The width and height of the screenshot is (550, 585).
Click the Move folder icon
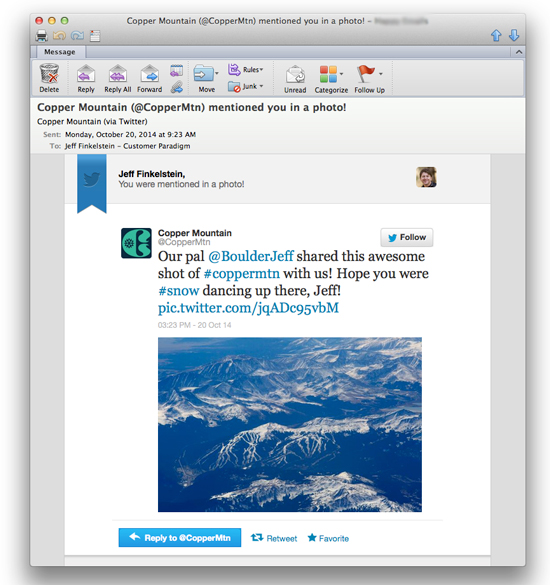click(x=203, y=73)
